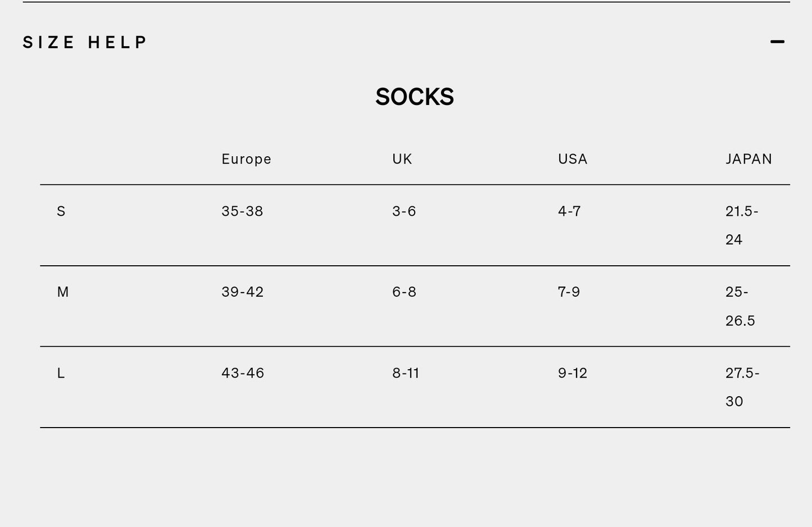Click the 3-6 UK value for size S
812x527 pixels.
click(x=403, y=211)
